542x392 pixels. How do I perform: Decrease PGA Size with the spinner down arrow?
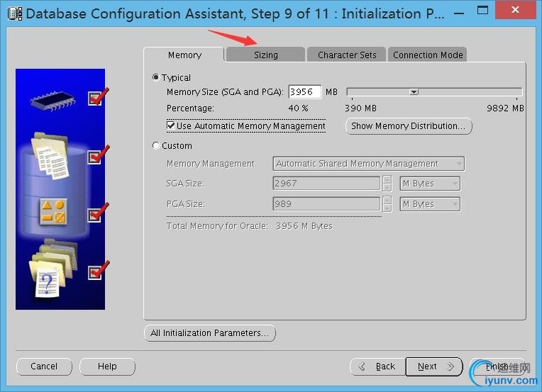coord(387,208)
